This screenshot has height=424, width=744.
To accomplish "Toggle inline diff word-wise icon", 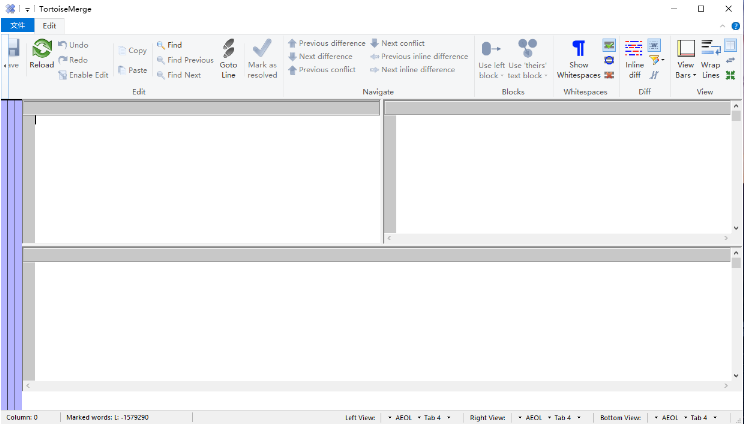I will (654, 45).
